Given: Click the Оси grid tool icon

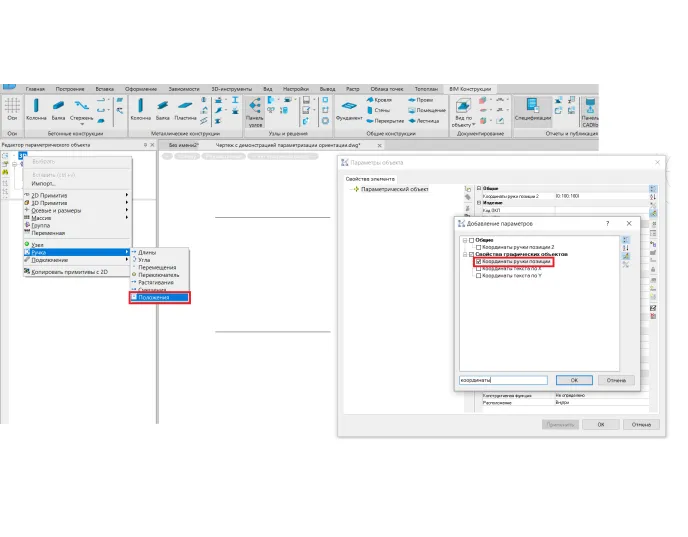Looking at the screenshot, I should (12, 106).
